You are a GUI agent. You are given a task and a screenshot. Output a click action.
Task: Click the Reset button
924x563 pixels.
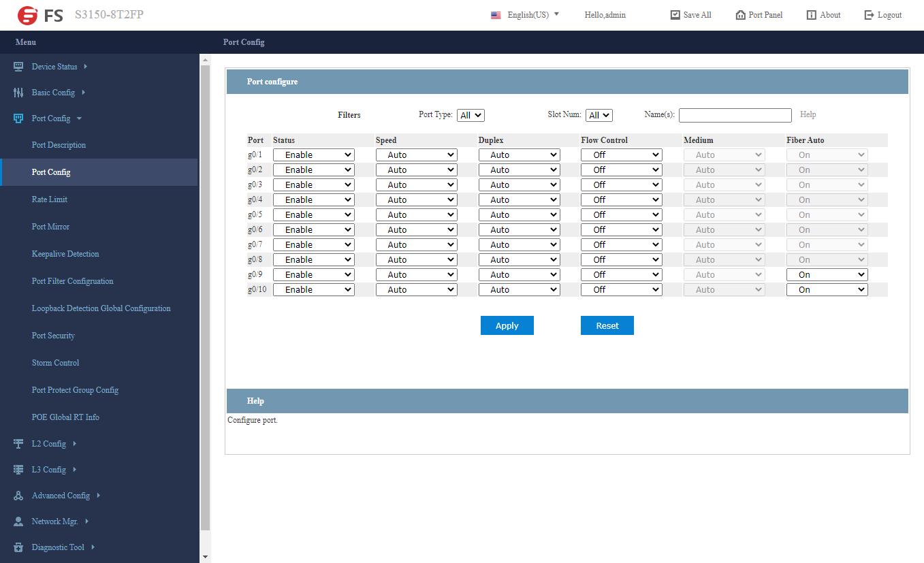point(607,326)
